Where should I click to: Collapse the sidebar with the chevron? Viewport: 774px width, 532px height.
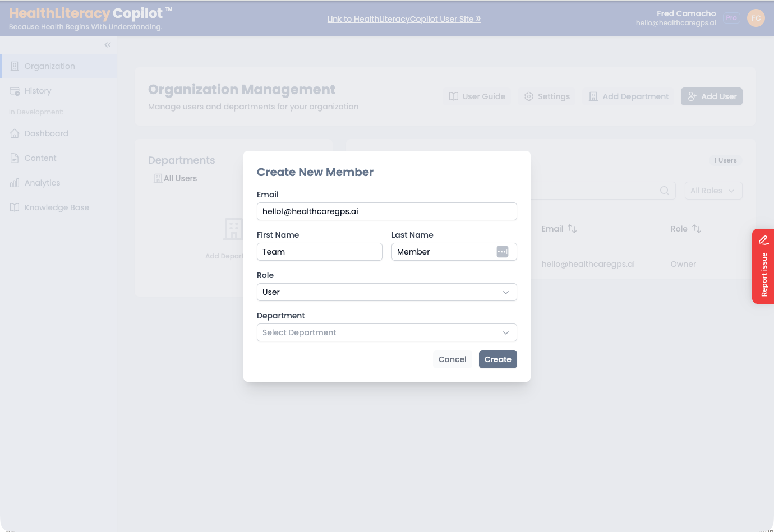[107, 45]
